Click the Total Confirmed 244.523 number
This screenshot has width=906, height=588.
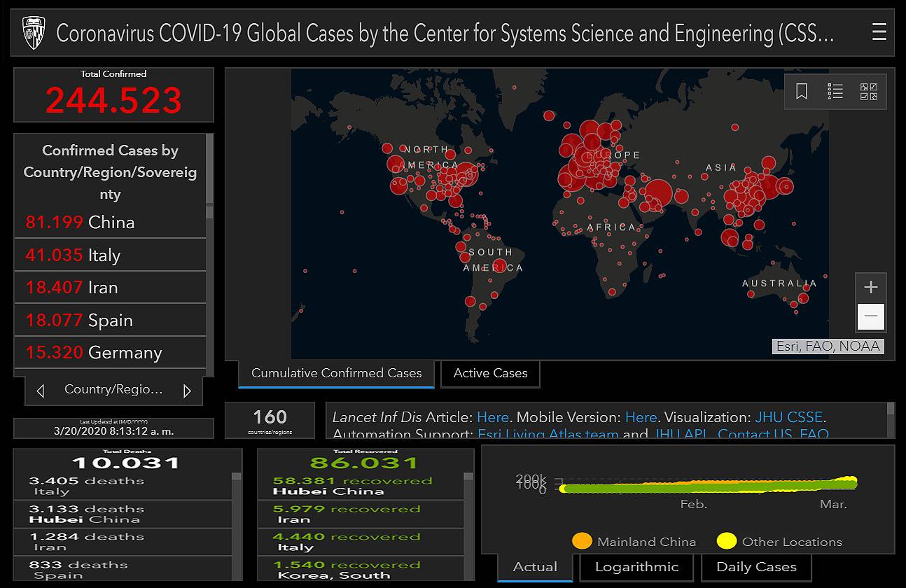pyautogui.click(x=113, y=100)
